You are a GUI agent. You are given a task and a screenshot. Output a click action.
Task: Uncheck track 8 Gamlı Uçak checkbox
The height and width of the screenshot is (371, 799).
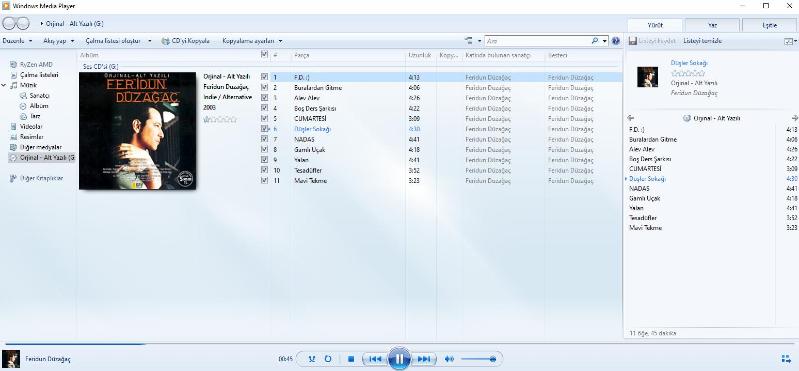coord(264,149)
